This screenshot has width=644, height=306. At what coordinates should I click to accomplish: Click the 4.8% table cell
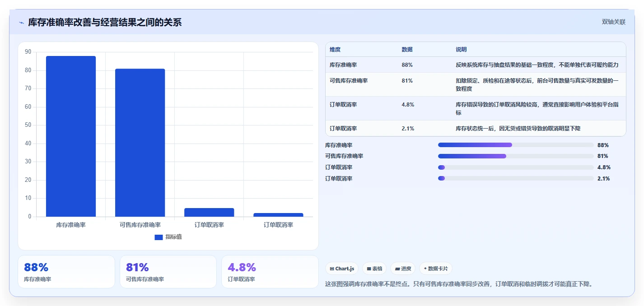(408, 105)
